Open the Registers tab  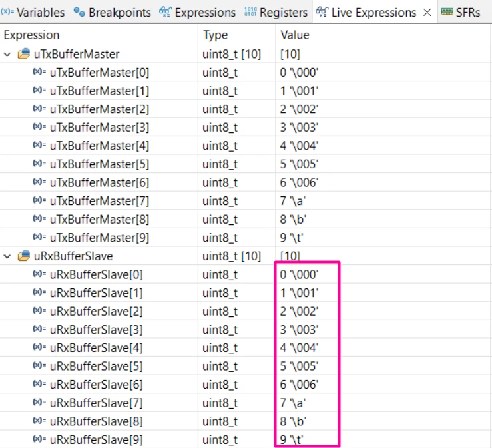tap(276, 13)
